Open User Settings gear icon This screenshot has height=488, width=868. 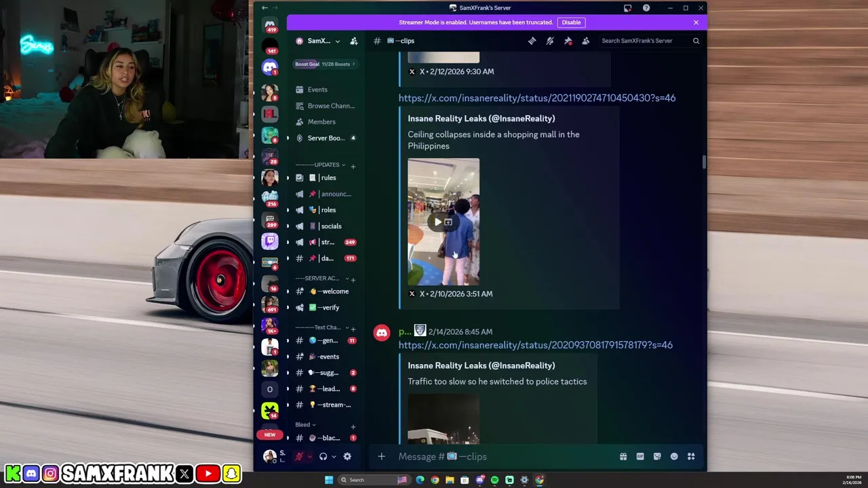[x=347, y=457]
